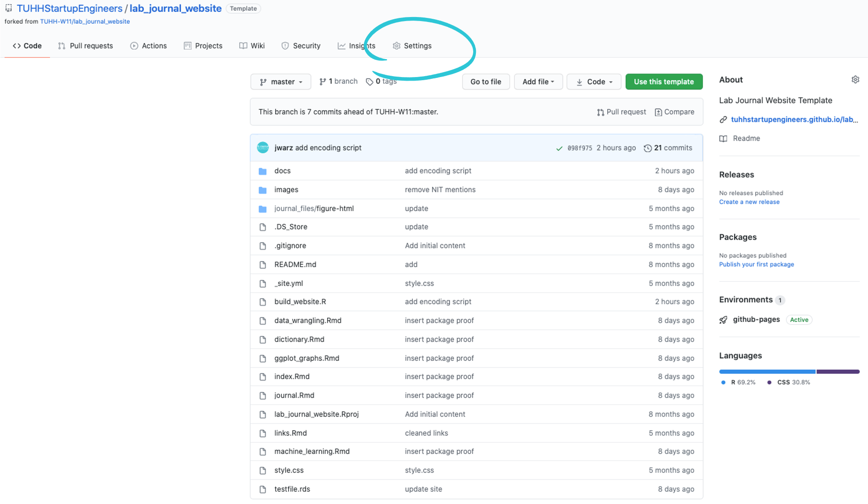
Task: Open the Pull requests tab
Action: (x=86, y=46)
